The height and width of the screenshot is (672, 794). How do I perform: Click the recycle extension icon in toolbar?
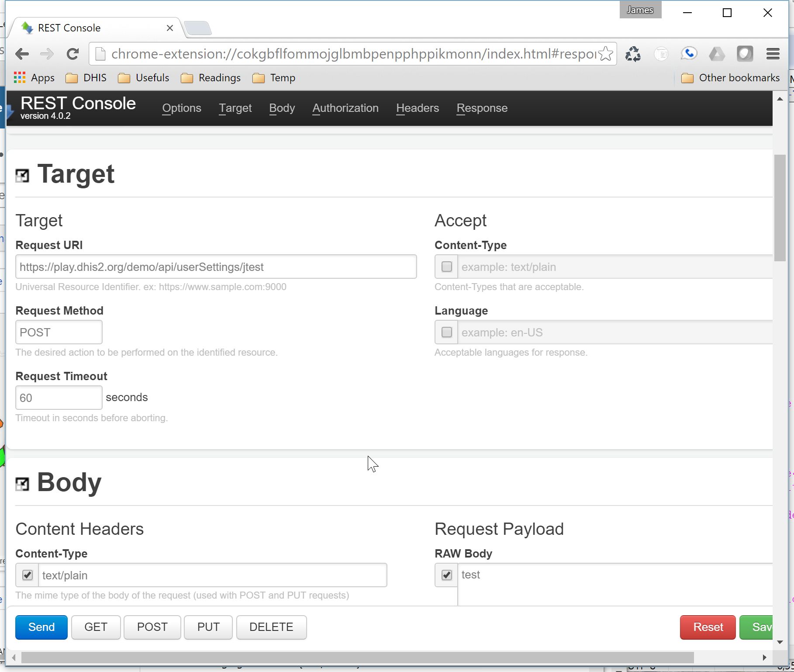[633, 54]
